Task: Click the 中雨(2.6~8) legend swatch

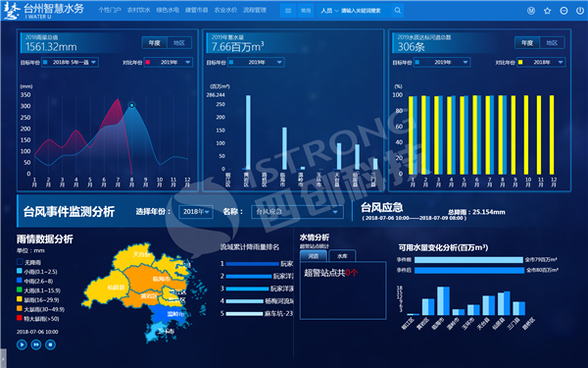Action: (20, 281)
